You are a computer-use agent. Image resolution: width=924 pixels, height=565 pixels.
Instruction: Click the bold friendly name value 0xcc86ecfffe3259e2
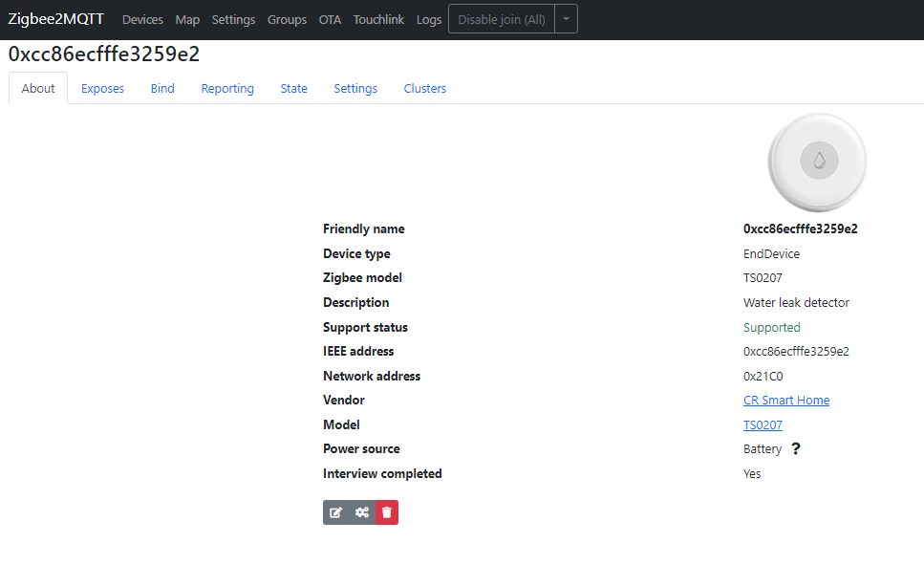[800, 228]
